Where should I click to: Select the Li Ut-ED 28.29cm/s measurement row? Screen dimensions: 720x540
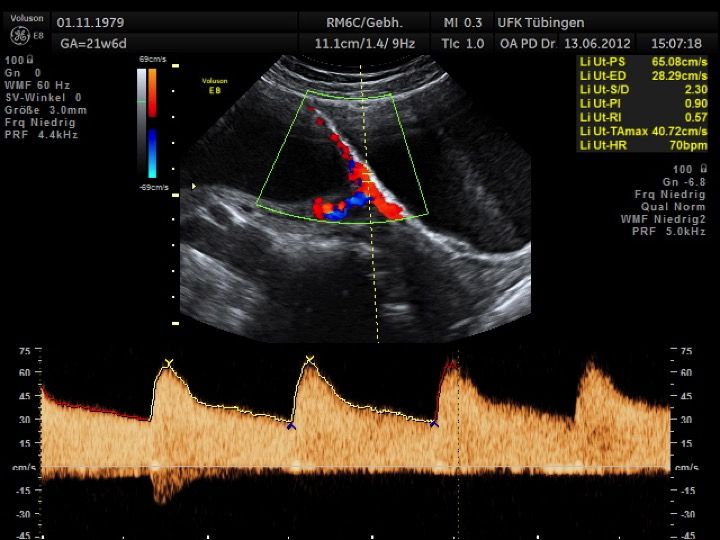click(x=637, y=75)
